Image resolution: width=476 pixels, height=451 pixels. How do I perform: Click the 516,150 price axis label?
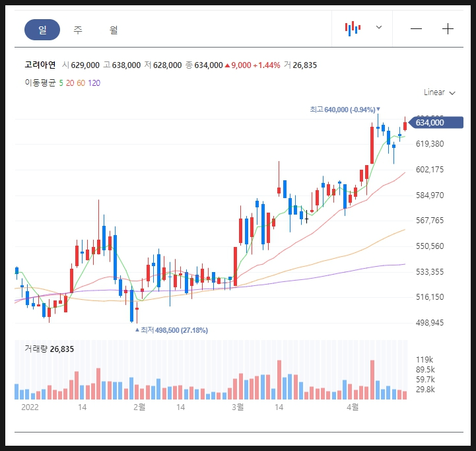[430, 296]
